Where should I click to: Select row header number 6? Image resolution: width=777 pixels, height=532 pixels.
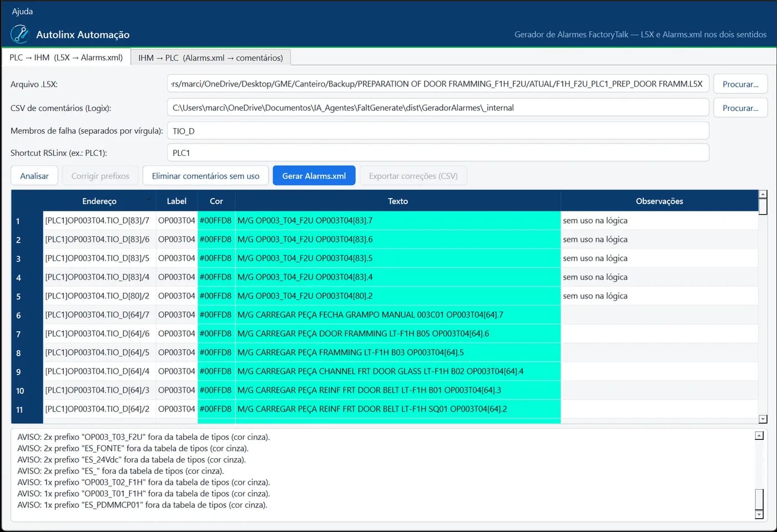coord(27,315)
